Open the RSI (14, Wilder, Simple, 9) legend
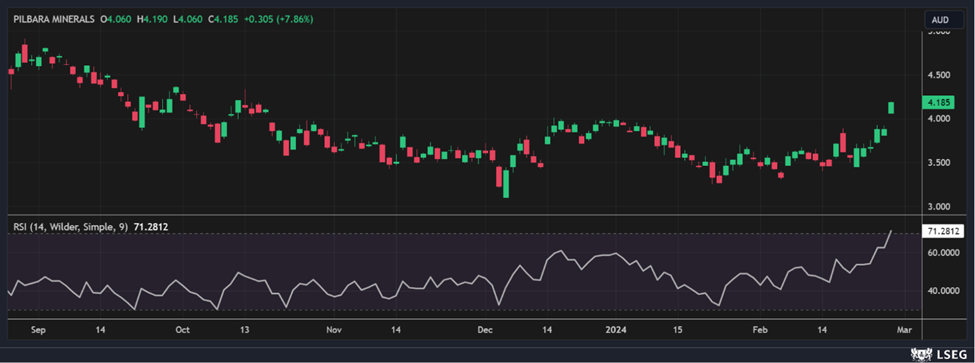Viewport: 975px width, 363px height. [70, 228]
